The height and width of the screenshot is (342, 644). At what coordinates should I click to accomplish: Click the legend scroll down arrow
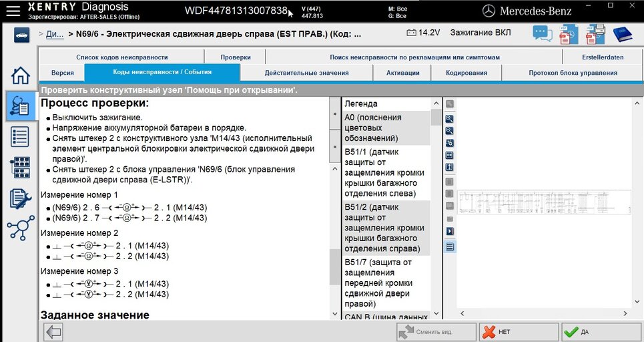tap(436, 314)
